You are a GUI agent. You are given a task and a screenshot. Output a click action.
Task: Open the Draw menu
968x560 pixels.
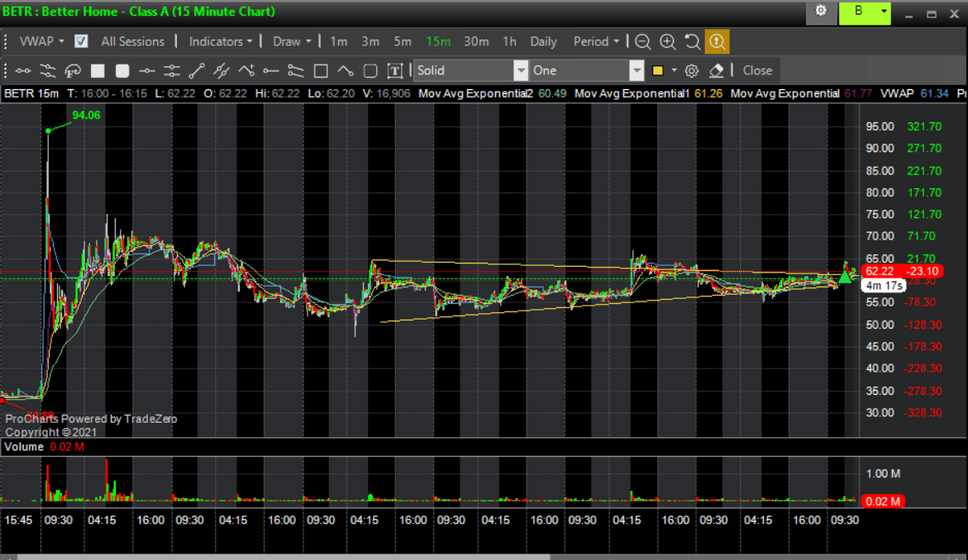pyautogui.click(x=292, y=41)
